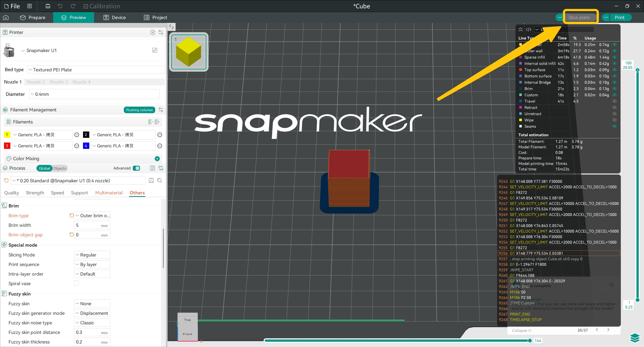Open more options for filament 1
Viewport: 644px width, 347px height.
coord(77,135)
